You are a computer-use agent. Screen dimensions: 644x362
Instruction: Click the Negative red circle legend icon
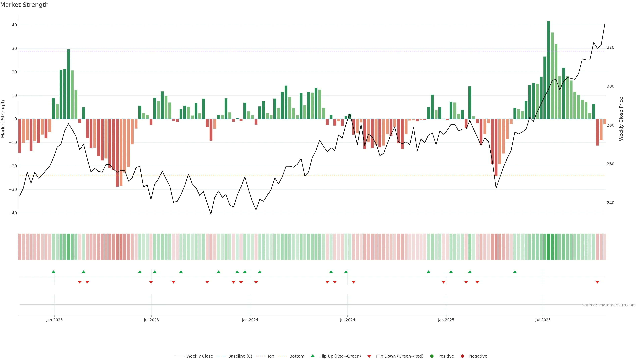(x=462, y=356)
